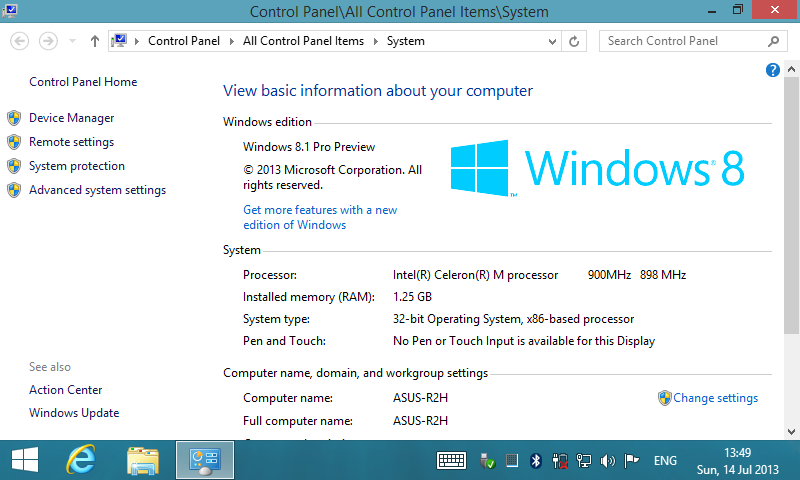Open Action Center flag tray icon

coord(632,461)
